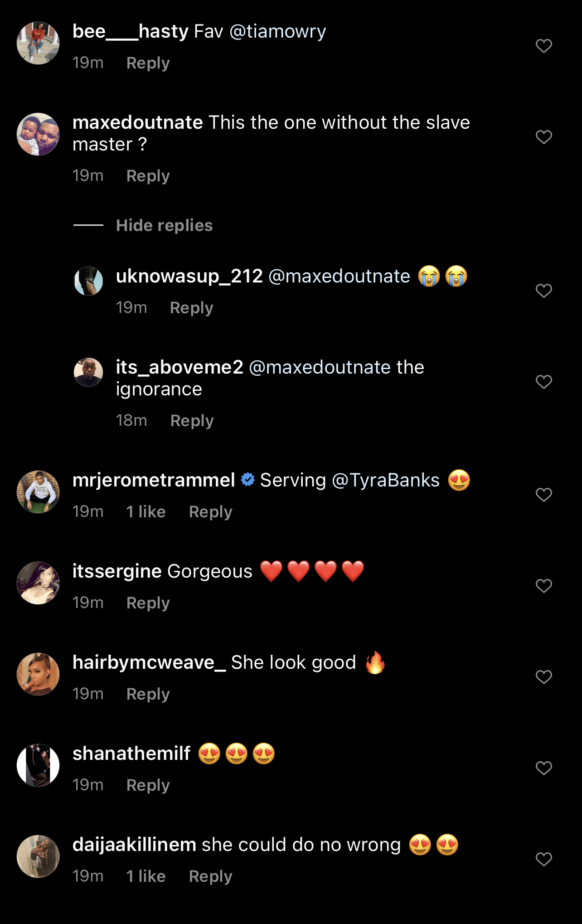View the 1 like on daijaakillinem's comment
582x924 pixels.
pos(146,876)
